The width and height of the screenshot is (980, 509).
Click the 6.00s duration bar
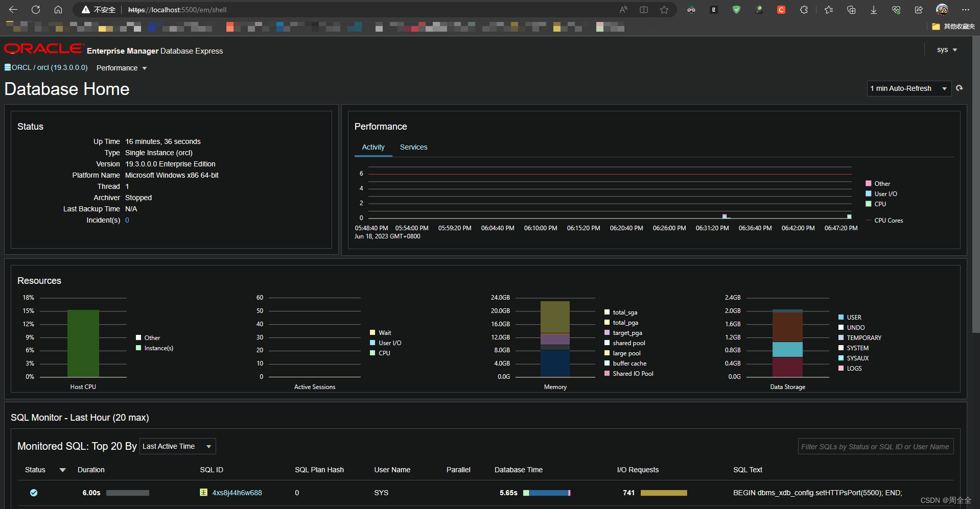128,493
